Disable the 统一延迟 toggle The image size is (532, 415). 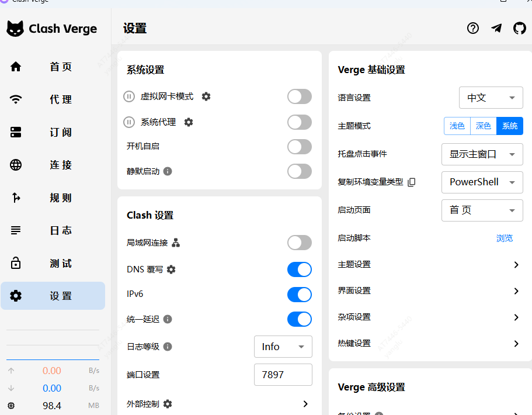299,319
